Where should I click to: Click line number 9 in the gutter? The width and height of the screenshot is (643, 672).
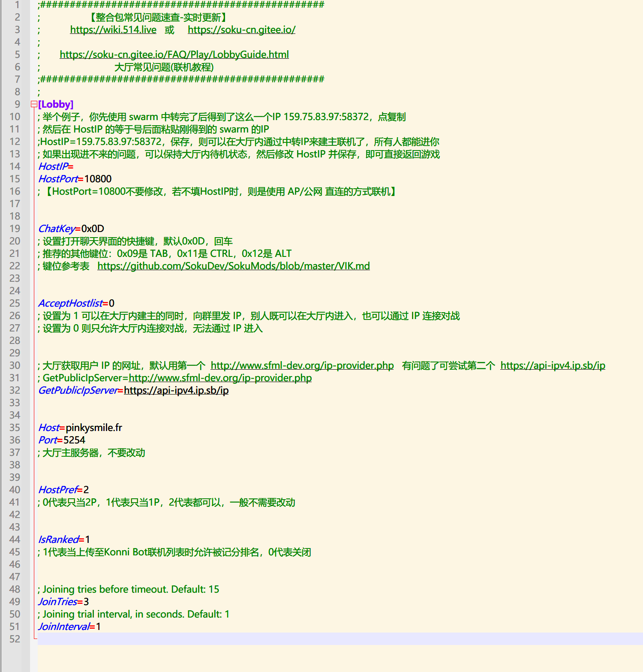point(17,104)
